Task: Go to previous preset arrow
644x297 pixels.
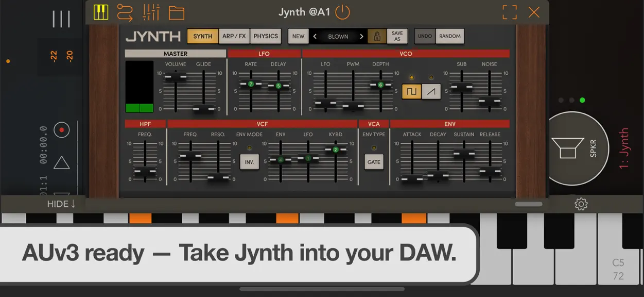Action: (315, 37)
